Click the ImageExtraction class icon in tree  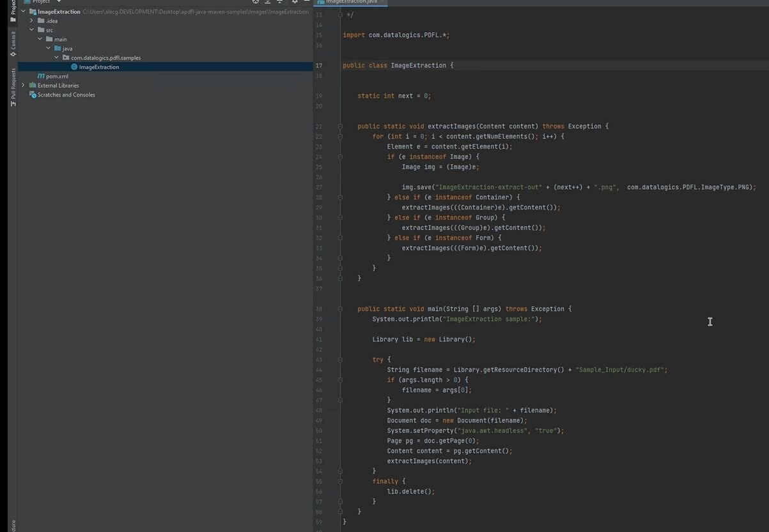coord(74,67)
